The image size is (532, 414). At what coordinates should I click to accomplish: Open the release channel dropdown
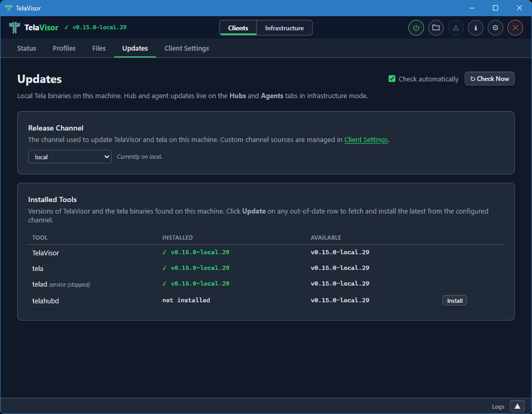click(70, 157)
